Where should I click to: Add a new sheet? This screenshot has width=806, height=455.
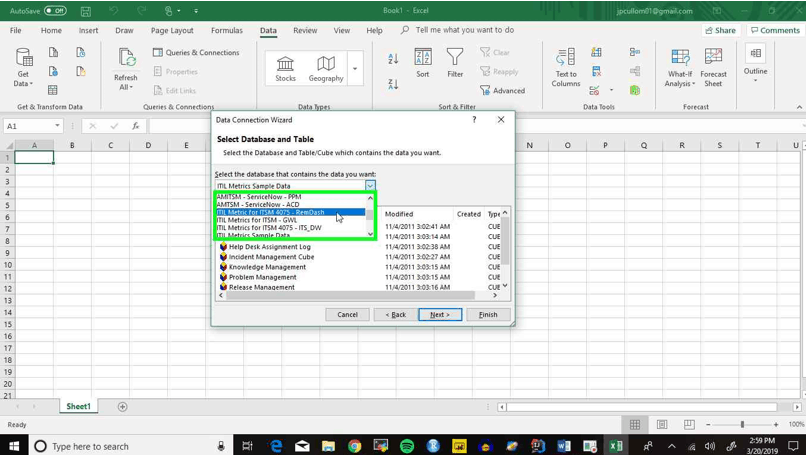[x=122, y=407]
